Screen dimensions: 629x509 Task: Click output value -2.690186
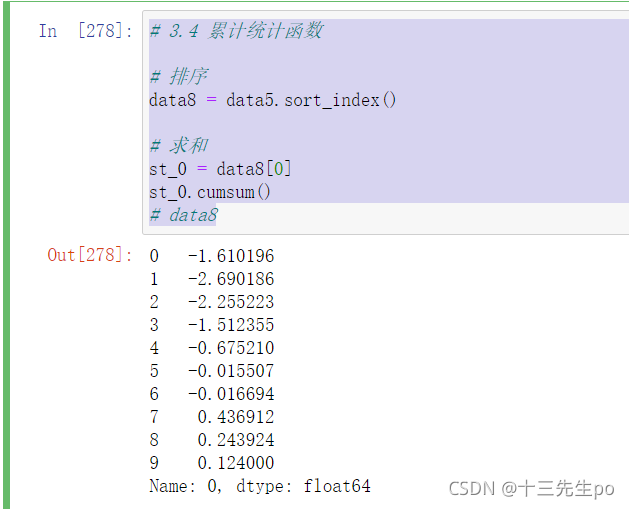coord(231,279)
